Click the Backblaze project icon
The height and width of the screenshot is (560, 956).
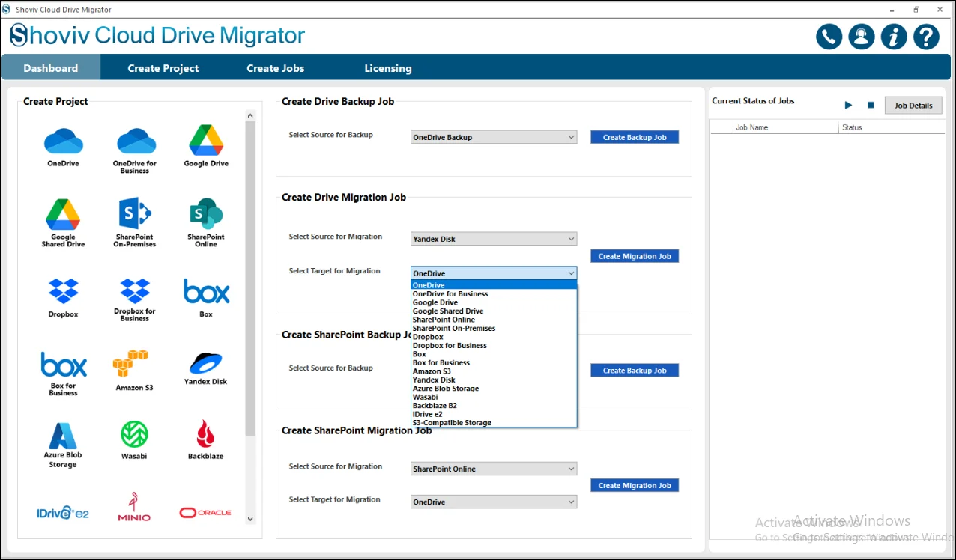(x=206, y=440)
